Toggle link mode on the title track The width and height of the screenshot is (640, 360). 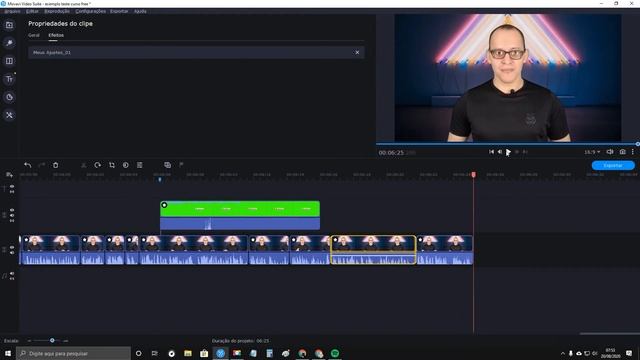(x=12, y=191)
